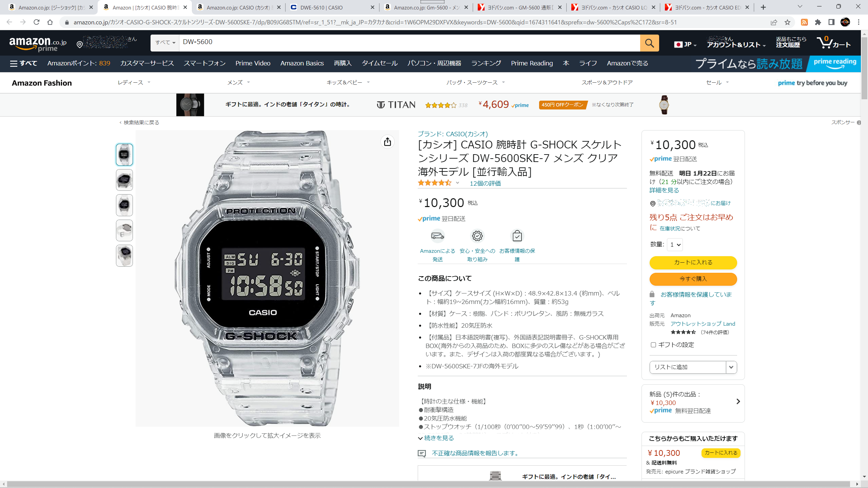Image resolution: width=868 pixels, height=488 pixels.
Task: Open the 数量 quantity dropdown
Action: [675, 245]
